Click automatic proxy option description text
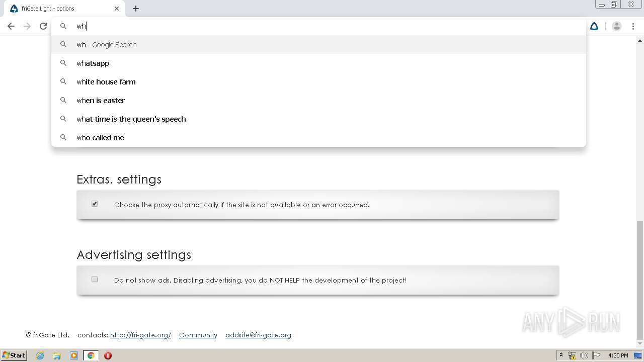Screen dimensions: 644x362 coord(242,205)
